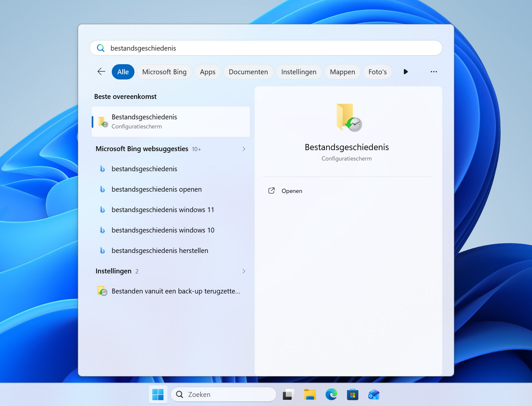The height and width of the screenshot is (406, 532).
Task: Click Bing icon beside 'bestandsgeschiedenis herstellen'
Action: (102, 251)
